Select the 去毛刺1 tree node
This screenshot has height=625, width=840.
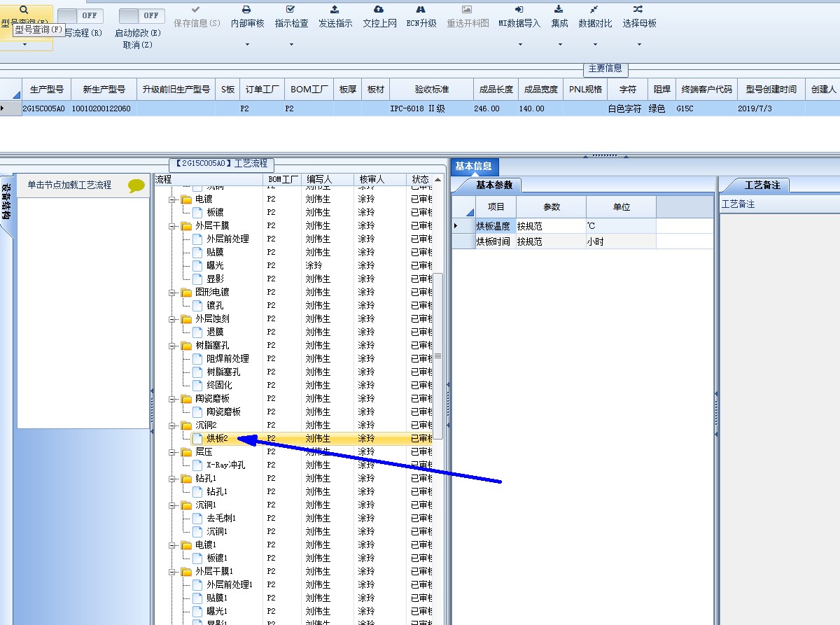point(221,519)
